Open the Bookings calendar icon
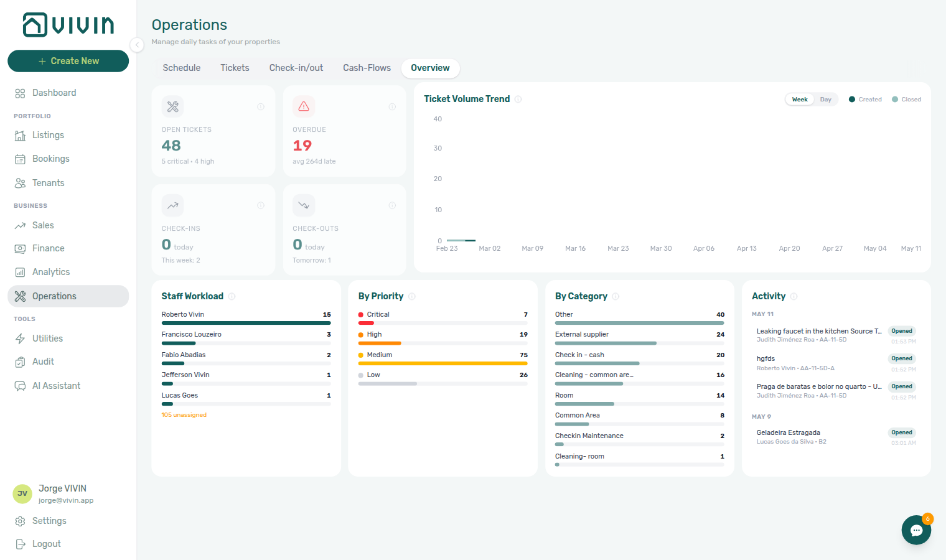The image size is (946, 560). pyautogui.click(x=20, y=159)
